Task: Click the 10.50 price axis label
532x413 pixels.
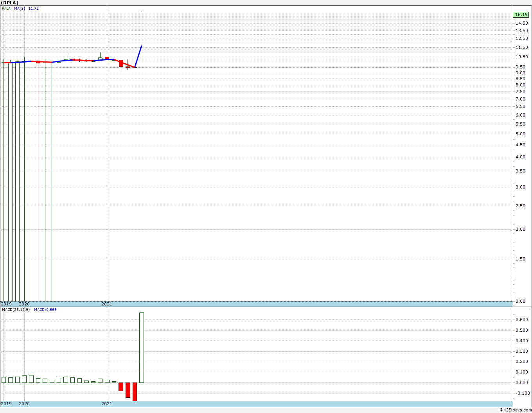Action: click(x=521, y=57)
